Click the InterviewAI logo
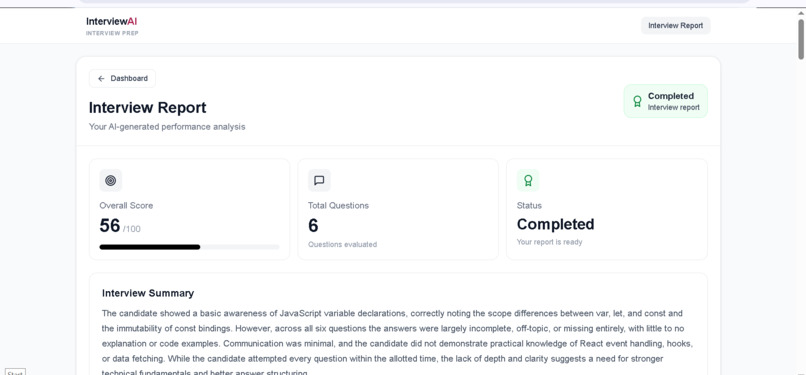This screenshot has width=806, height=375. 112,22
